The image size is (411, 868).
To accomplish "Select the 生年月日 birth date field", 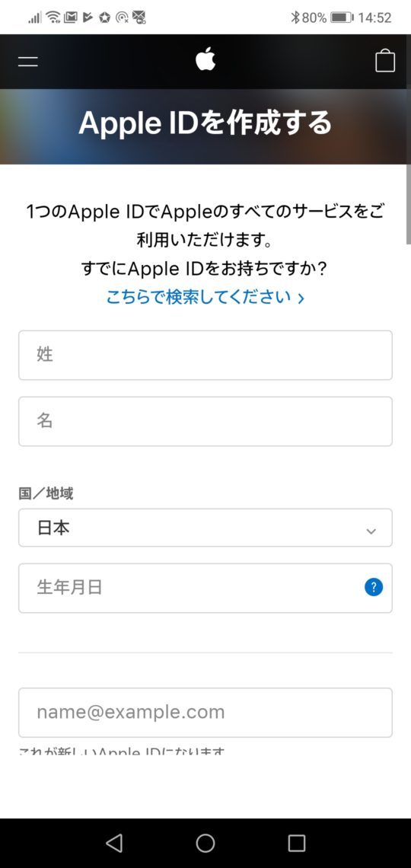I will (x=205, y=588).
